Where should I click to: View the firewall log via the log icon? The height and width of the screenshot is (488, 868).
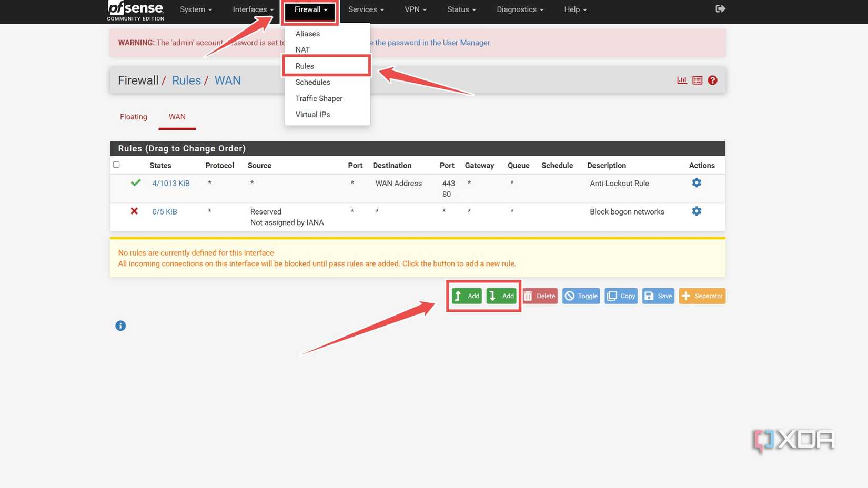click(x=697, y=80)
